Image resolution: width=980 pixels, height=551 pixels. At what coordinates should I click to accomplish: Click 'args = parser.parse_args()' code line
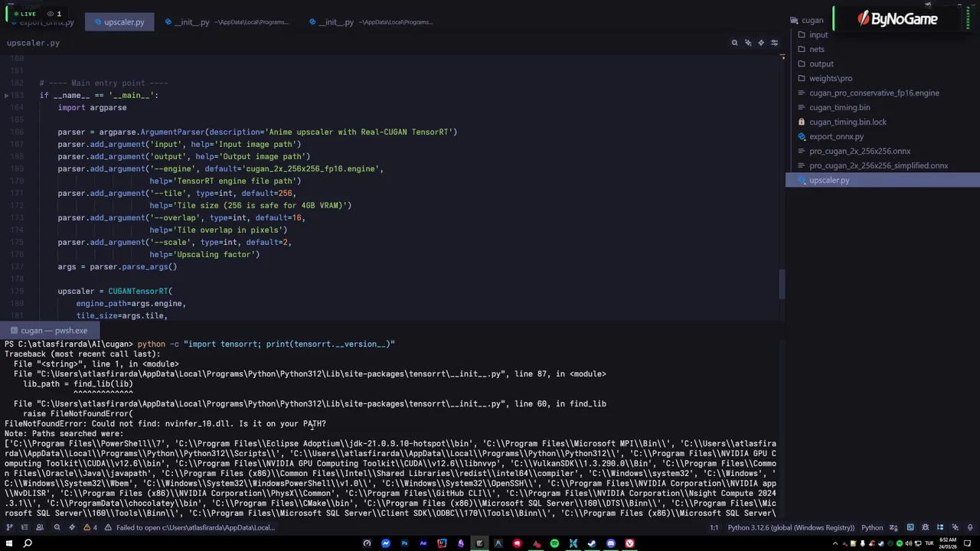click(117, 266)
